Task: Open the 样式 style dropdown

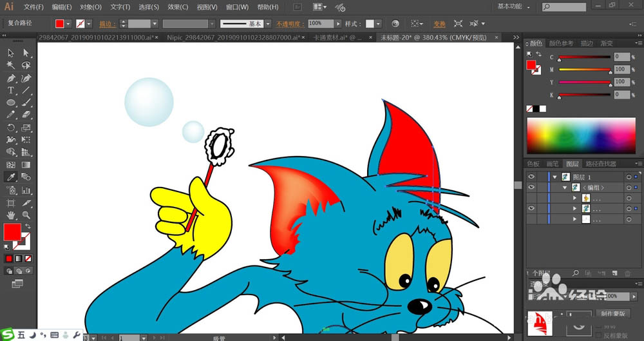Action: [378, 24]
